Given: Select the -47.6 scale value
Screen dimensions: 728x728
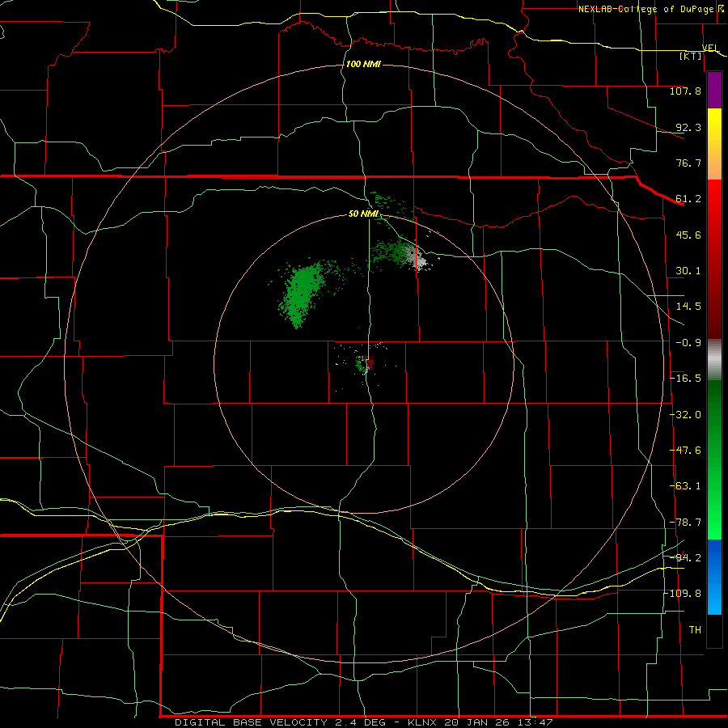Looking at the screenshot, I should (x=685, y=451).
